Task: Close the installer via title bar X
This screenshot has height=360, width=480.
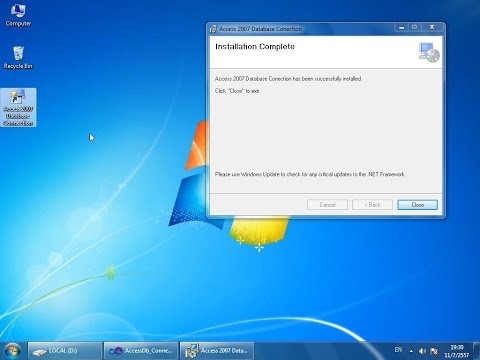Action: coord(432,27)
